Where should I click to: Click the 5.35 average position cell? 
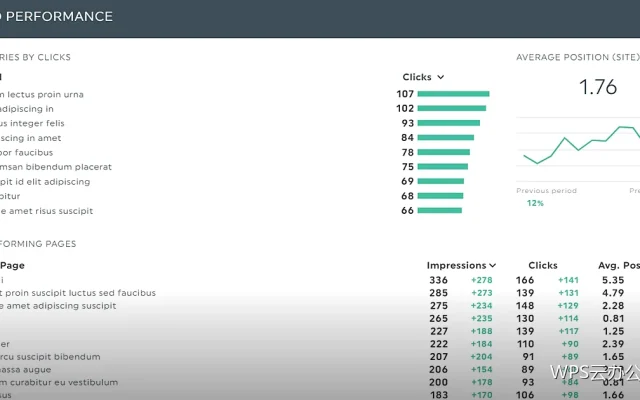pos(613,280)
